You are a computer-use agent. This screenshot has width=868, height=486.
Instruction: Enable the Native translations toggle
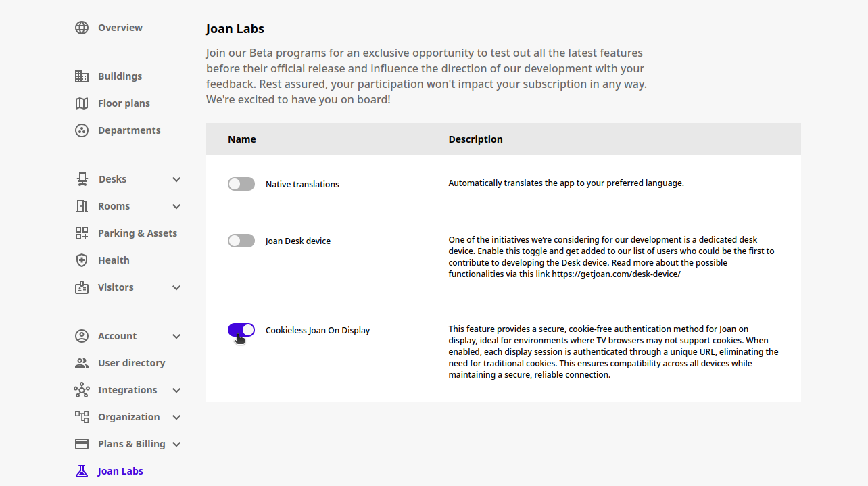(x=241, y=184)
